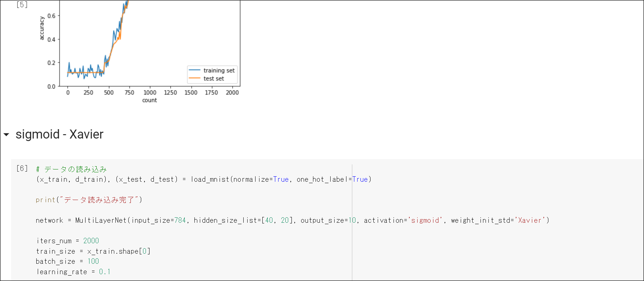The width and height of the screenshot is (644, 281).
Task: Click the input_size=784 argument
Action: (158, 220)
